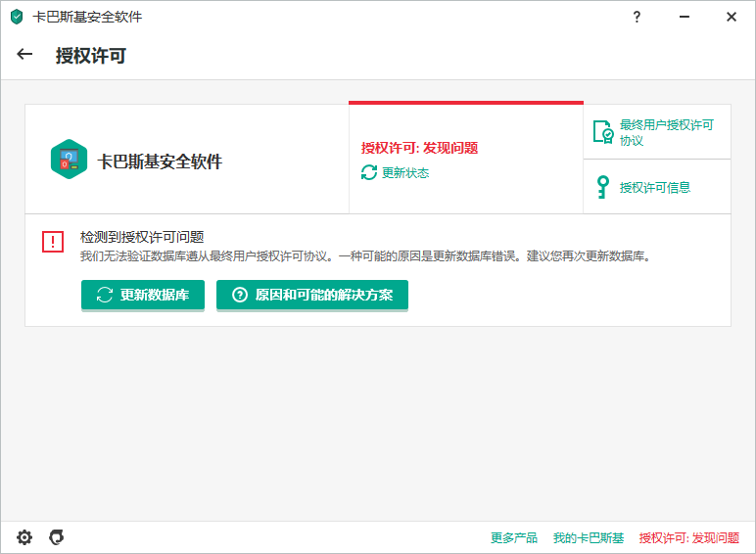The width and height of the screenshot is (756, 554).
Task: Click the 更多产品 footer link
Action: click(x=514, y=537)
